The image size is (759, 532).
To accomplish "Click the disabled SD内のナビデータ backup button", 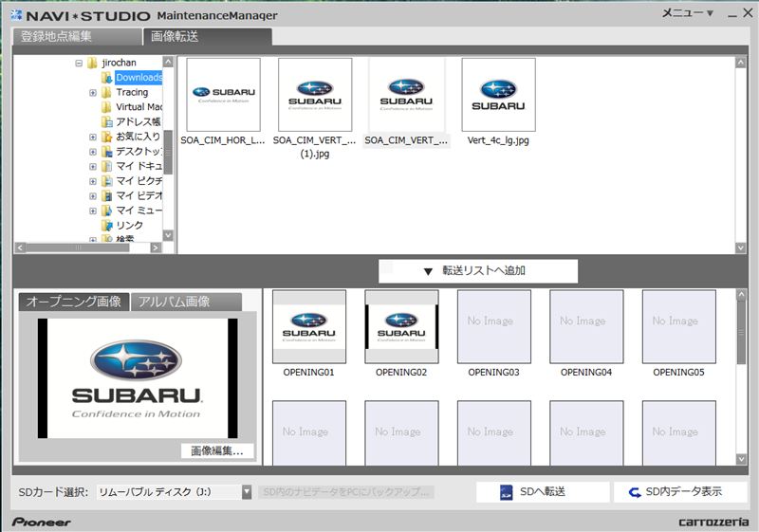I will 345,492.
